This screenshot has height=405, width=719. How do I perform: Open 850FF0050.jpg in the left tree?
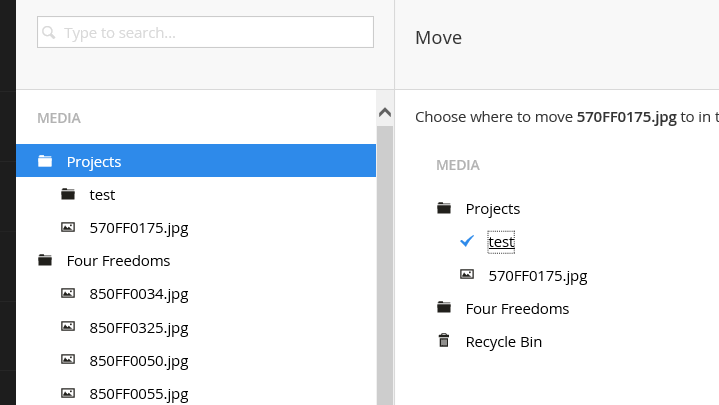click(139, 361)
